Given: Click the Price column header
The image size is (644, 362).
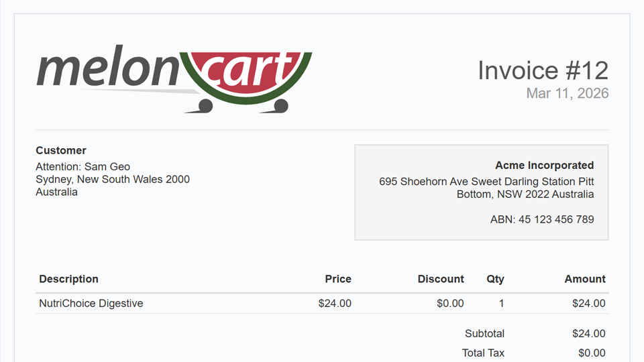Looking at the screenshot, I should click(338, 279).
